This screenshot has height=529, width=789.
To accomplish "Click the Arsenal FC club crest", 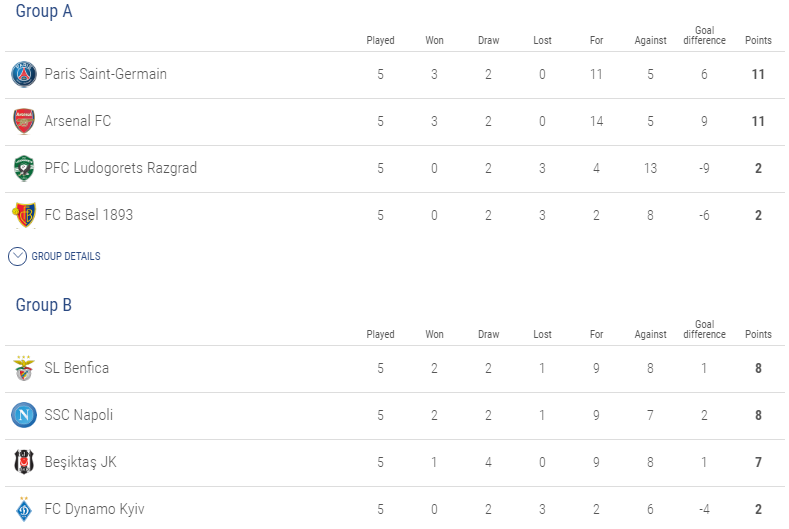I will click(24, 121).
